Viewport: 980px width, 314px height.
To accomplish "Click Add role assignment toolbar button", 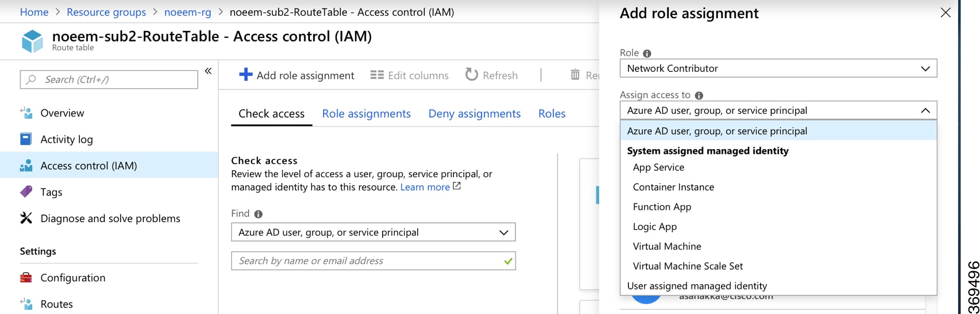I will 297,75.
